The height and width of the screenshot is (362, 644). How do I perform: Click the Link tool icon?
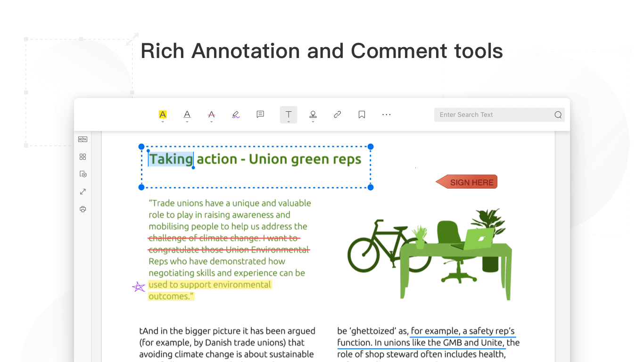338,115
